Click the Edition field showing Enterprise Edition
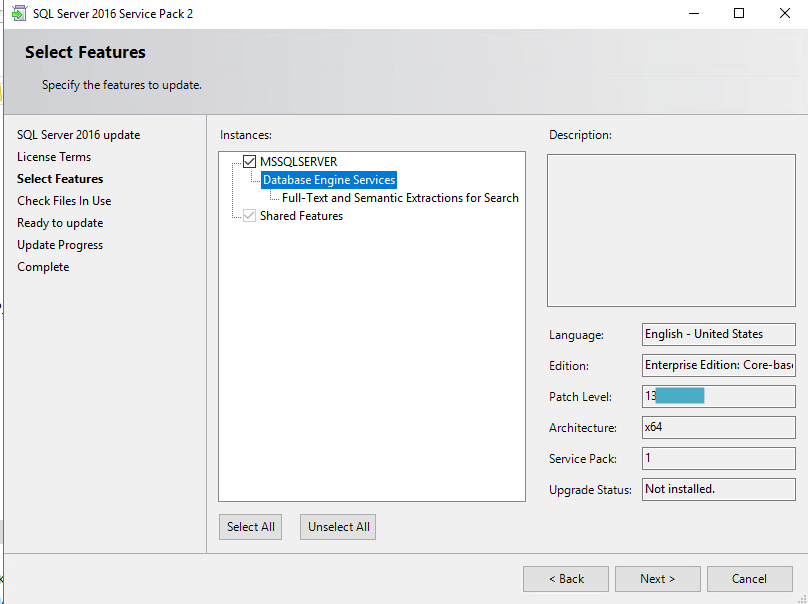The width and height of the screenshot is (808, 604). click(x=718, y=365)
